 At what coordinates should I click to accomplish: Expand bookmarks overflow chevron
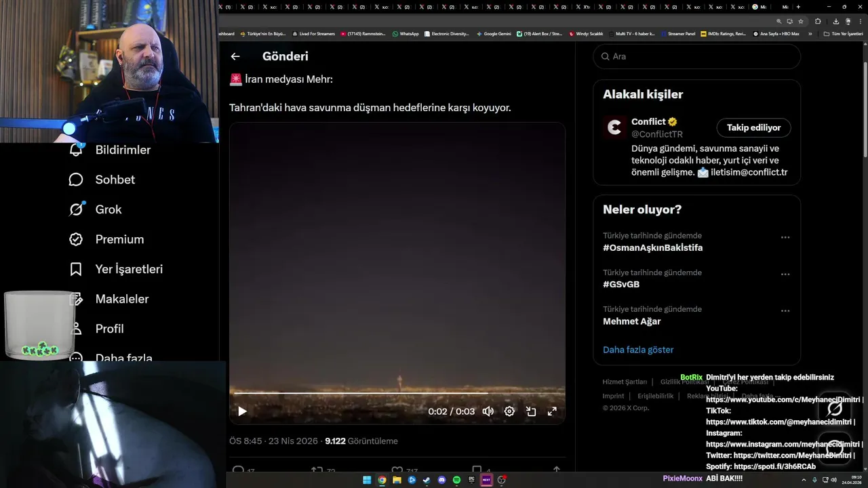tap(810, 34)
